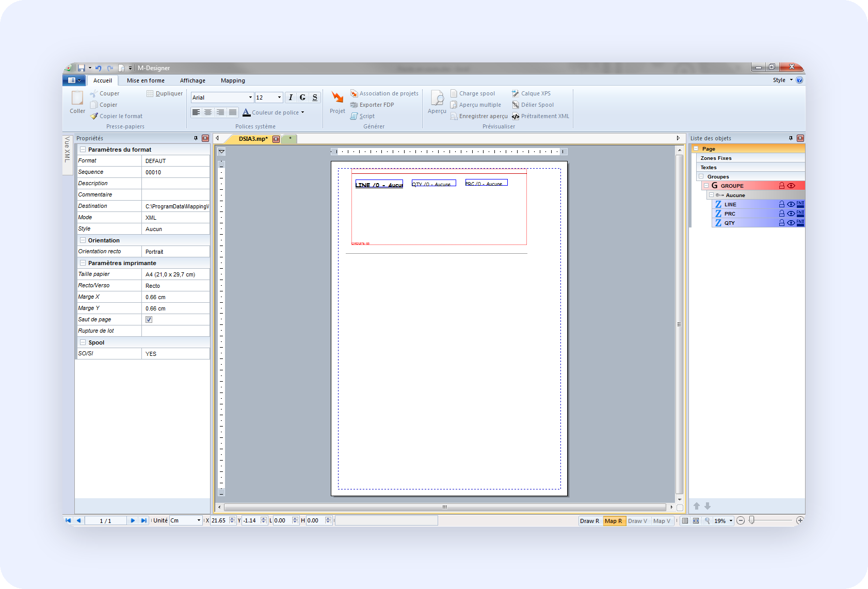Click the magnifier icon beside 19%
Image resolution: width=868 pixels, height=589 pixels.
(x=708, y=521)
